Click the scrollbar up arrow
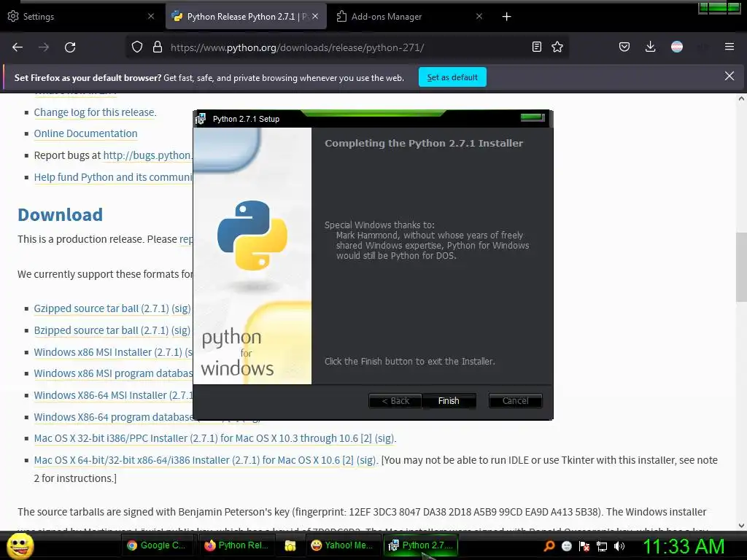747x560 pixels. [741, 98]
